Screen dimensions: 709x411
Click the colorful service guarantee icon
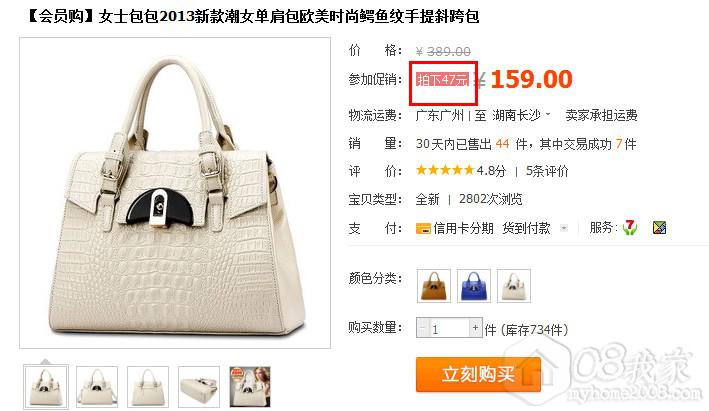pos(660,228)
